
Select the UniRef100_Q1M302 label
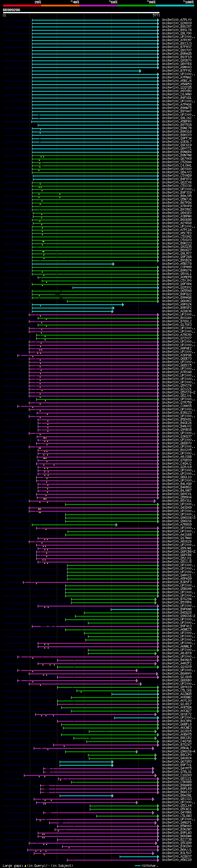(x=177, y=287)
